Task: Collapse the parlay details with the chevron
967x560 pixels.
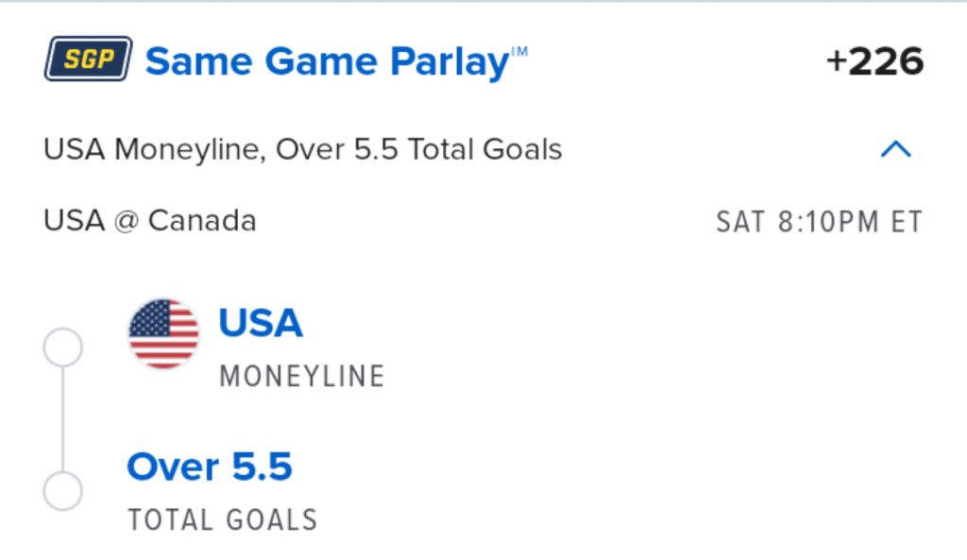Action: click(x=895, y=149)
